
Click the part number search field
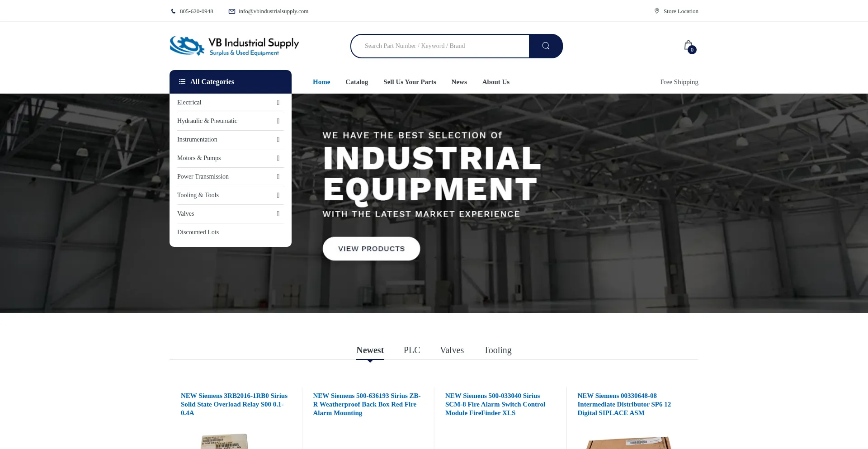click(x=440, y=46)
